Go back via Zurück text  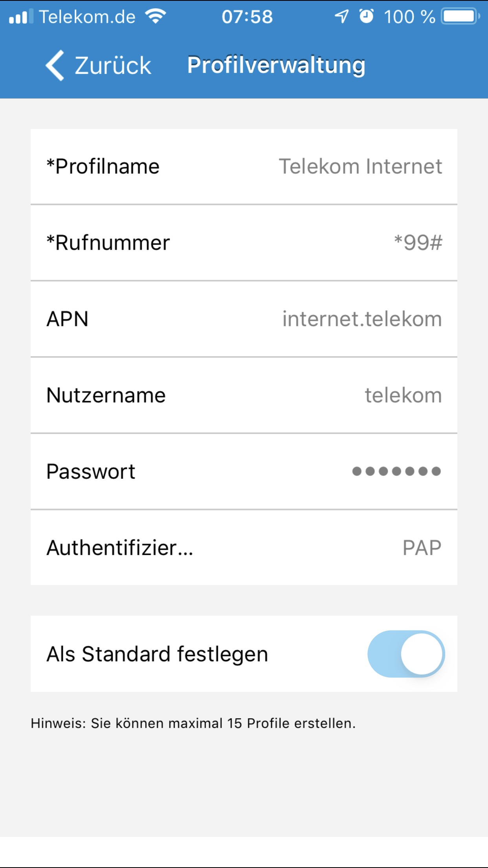[x=113, y=65]
